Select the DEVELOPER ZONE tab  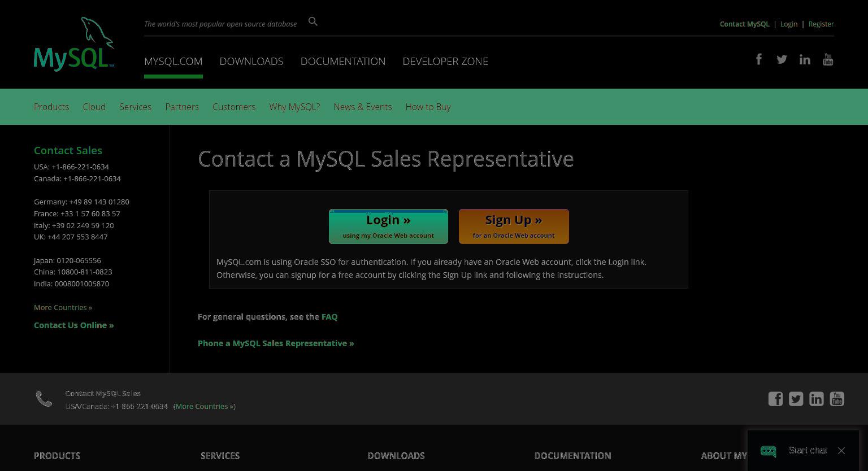445,61
